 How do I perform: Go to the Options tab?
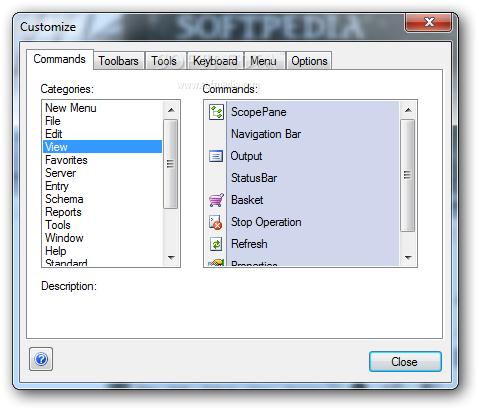click(309, 61)
